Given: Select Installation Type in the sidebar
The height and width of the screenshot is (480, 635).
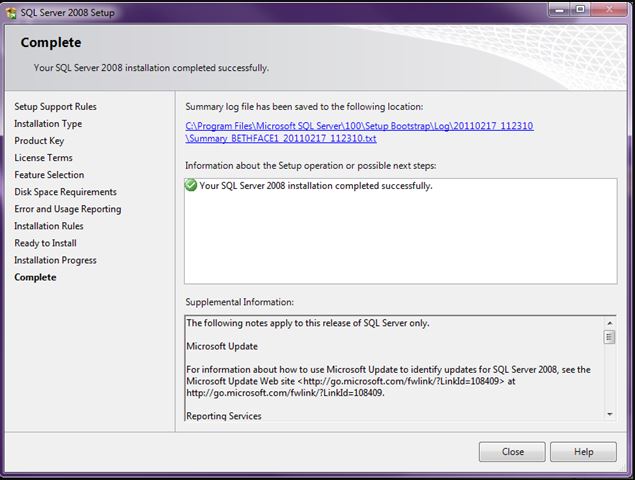Looking at the screenshot, I should (48, 124).
